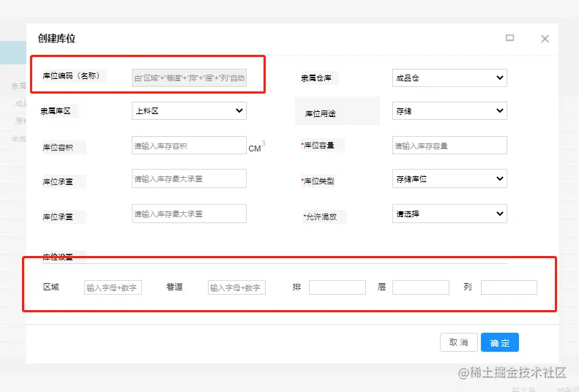Click the 取消 button
Image resolution: width=579 pixels, height=392 pixels.
[459, 342]
